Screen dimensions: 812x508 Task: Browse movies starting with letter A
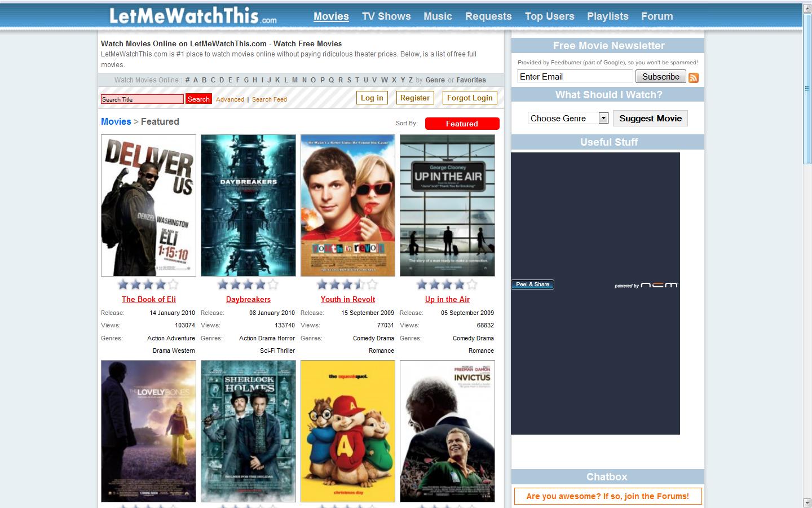pos(196,80)
